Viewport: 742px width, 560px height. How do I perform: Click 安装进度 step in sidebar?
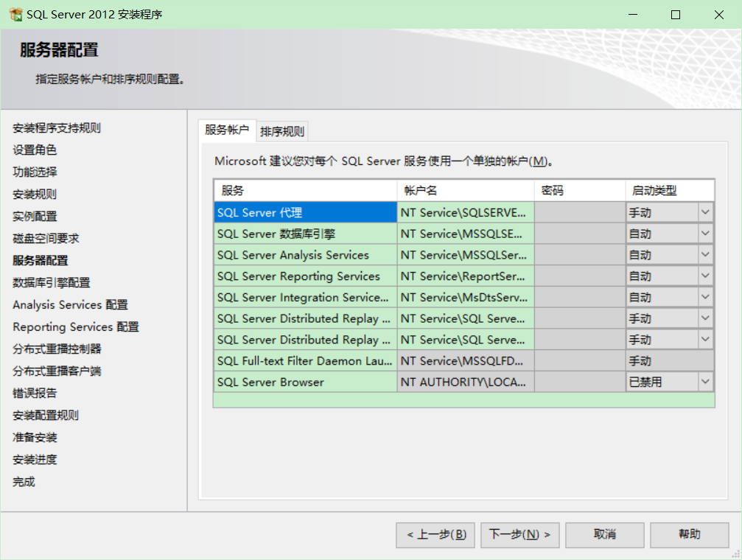click(35, 460)
